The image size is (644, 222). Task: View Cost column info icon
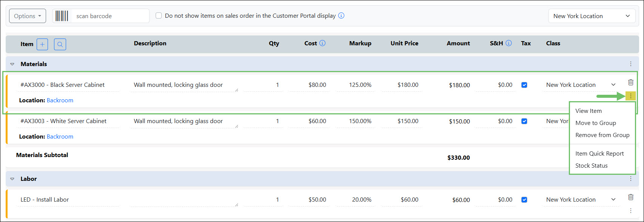tap(322, 43)
